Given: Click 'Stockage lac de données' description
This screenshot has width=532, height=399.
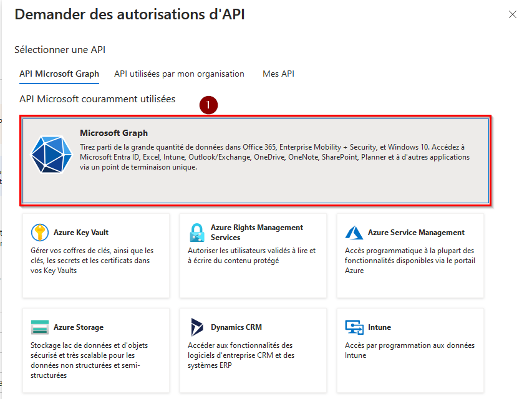Looking at the screenshot, I should pos(89,360).
